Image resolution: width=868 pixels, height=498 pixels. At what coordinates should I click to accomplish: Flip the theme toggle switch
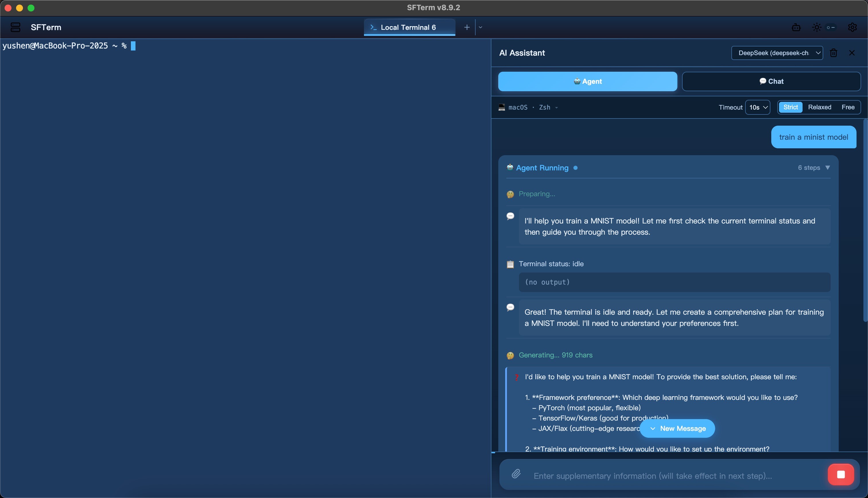coord(831,27)
